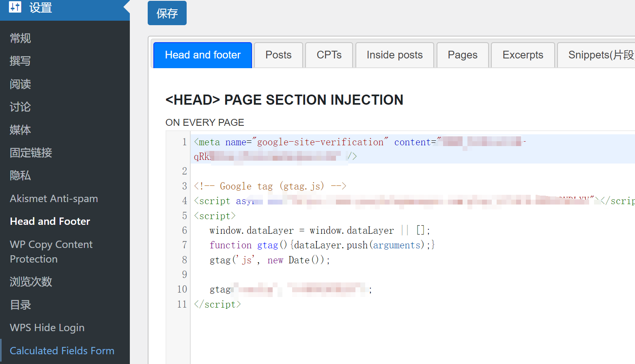This screenshot has width=635, height=364.
Task: Click line number 5 in gutter
Action: (185, 216)
